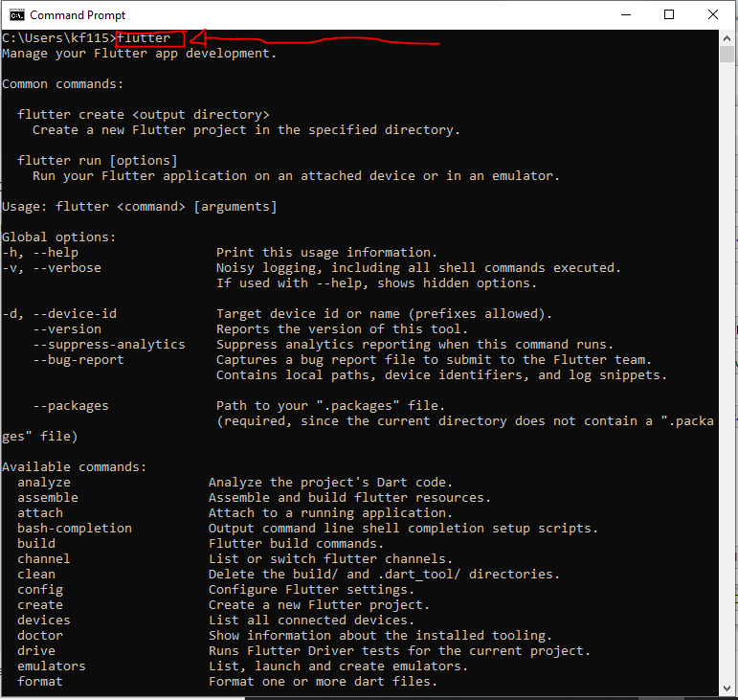Close the Command Prompt window
Viewport: 738px width, 700px height.
coord(712,15)
